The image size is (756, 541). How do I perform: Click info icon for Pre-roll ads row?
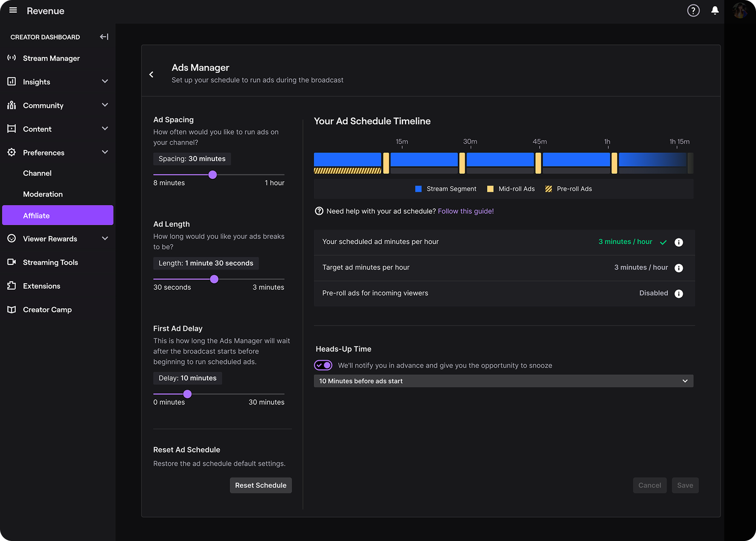(679, 294)
